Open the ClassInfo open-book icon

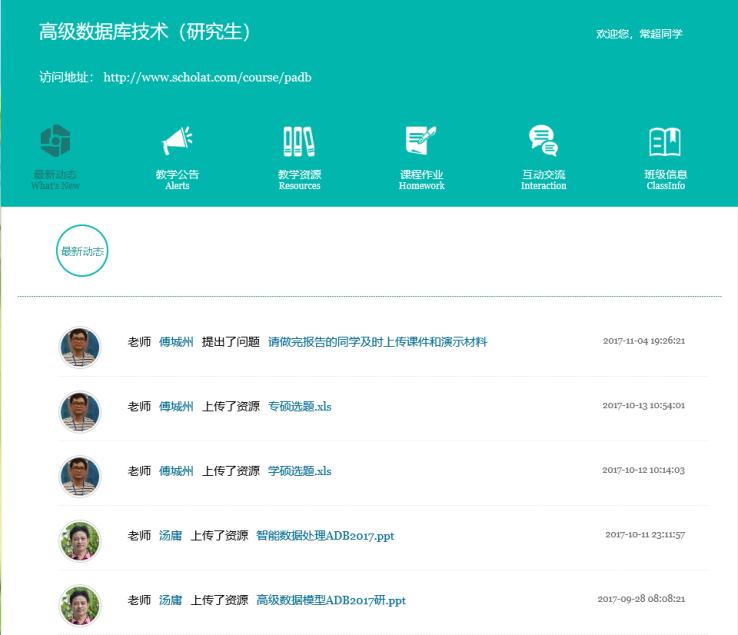[x=665, y=141]
